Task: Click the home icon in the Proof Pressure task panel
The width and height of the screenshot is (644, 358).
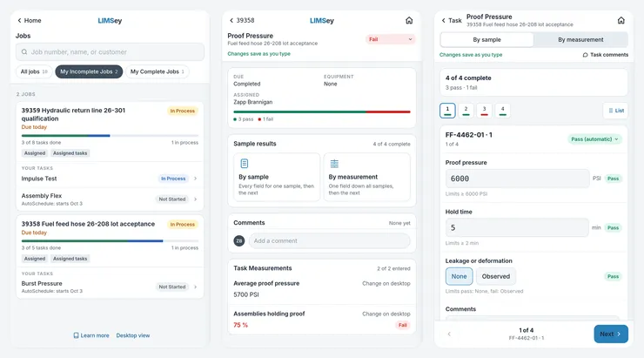Action: point(409,21)
